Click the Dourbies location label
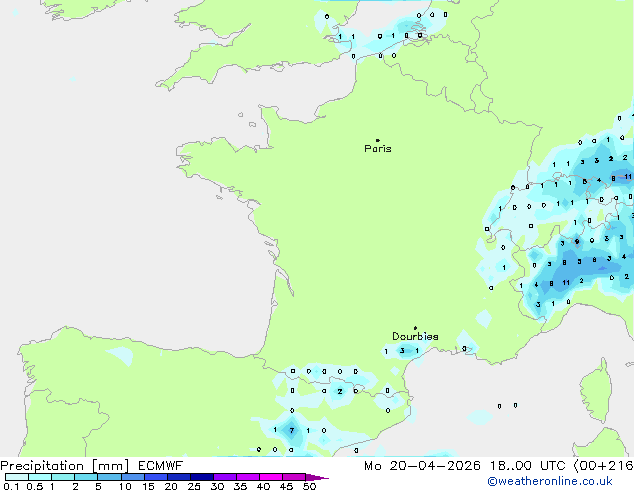This screenshot has width=634, height=490. click(x=415, y=336)
